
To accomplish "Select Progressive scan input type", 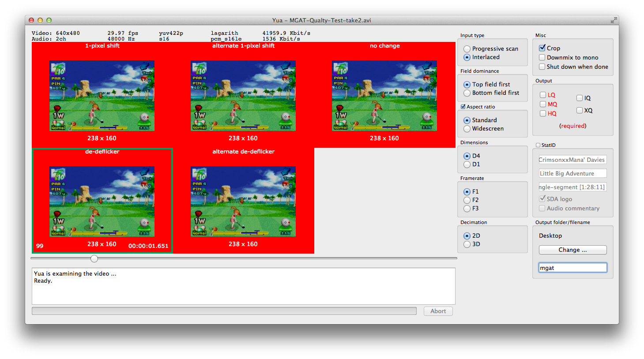I will [x=467, y=49].
